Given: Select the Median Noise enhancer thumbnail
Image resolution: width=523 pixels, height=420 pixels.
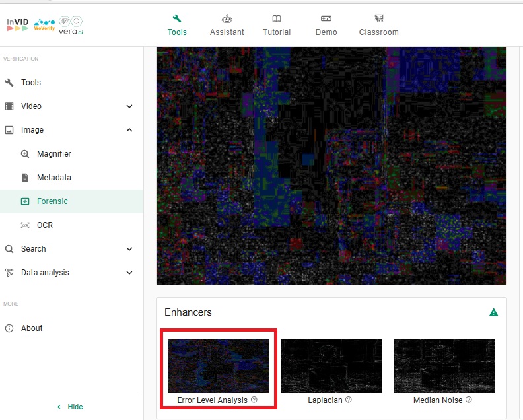Looking at the screenshot, I should tap(444, 366).
